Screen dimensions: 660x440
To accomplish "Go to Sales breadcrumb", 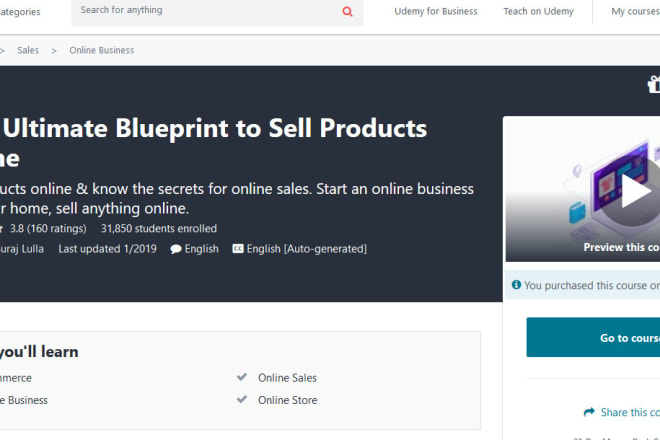I will (x=28, y=50).
